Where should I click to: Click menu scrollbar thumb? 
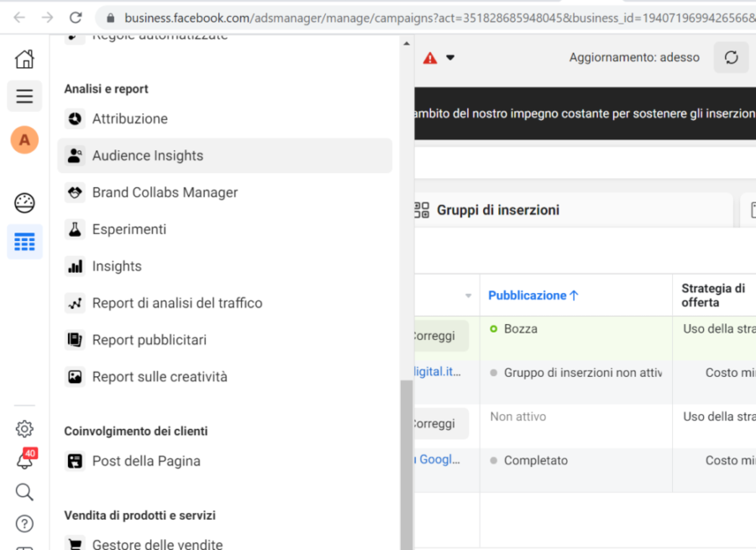407,465
